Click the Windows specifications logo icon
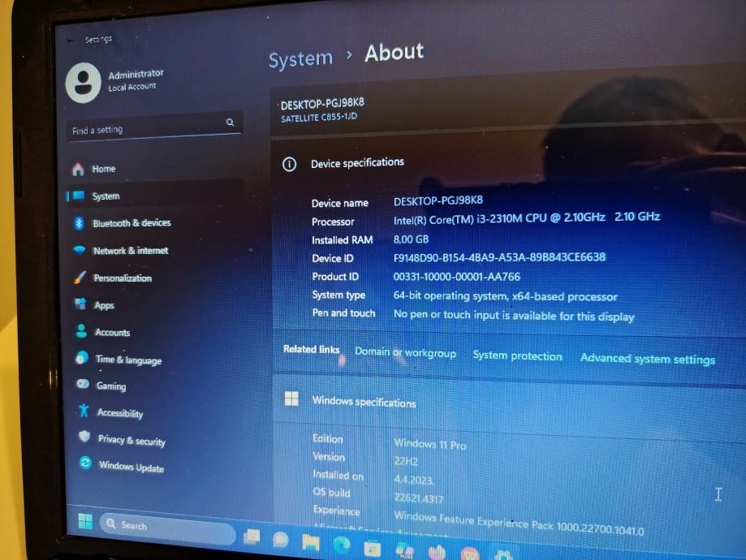The height and width of the screenshot is (560, 746). point(291,398)
